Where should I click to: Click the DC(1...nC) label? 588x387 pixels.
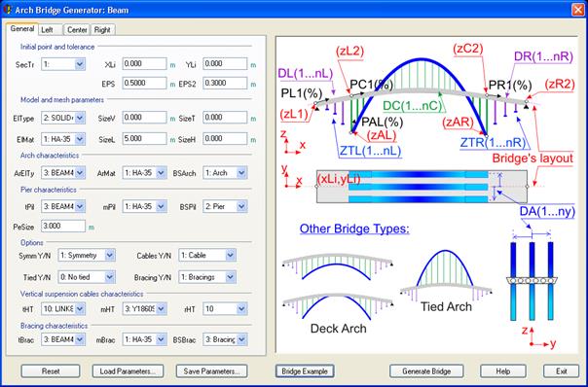(x=413, y=106)
